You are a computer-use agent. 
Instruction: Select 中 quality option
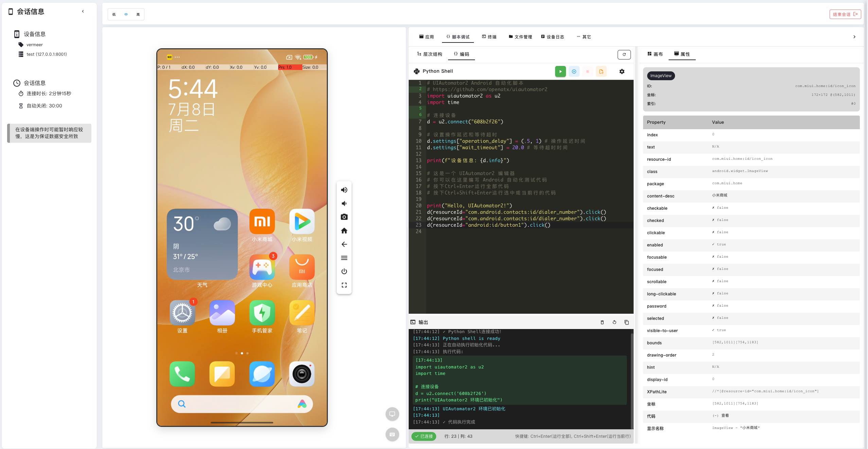[x=126, y=14]
